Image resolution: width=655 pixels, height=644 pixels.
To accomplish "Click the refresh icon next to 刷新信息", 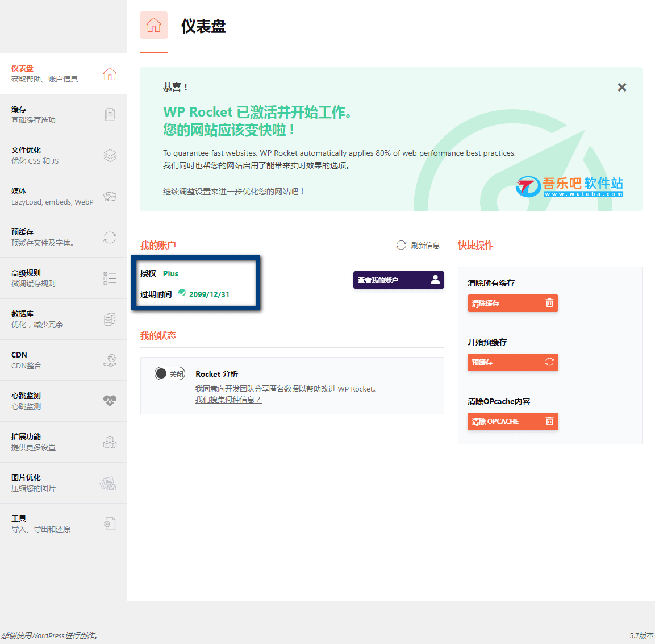I will (x=401, y=246).
